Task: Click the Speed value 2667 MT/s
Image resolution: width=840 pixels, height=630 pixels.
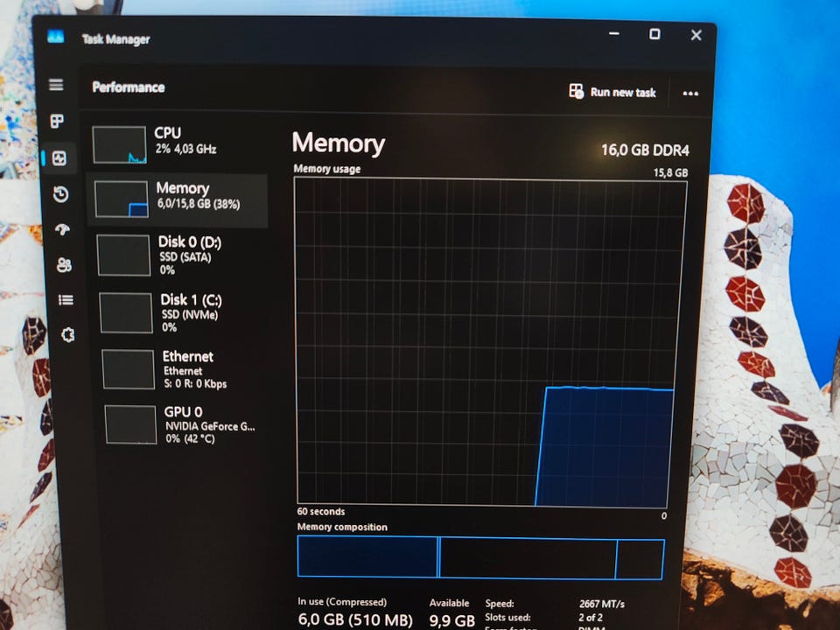Action: 602,604
